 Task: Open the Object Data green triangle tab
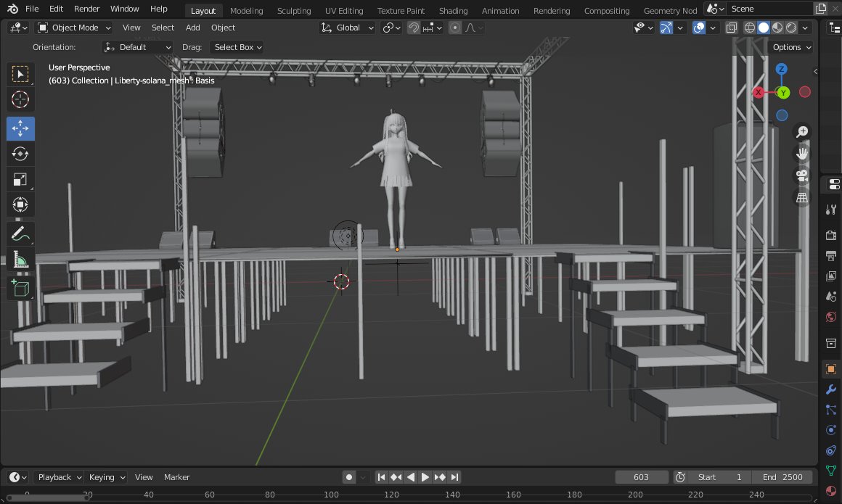(830, 471)
